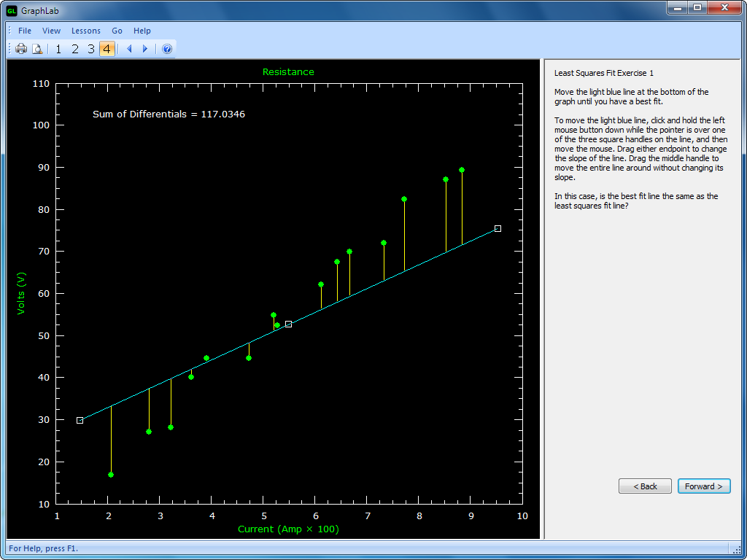Click the 'Forward >' button
Screen dimensions: 747x560
click(x=704, y=486)
